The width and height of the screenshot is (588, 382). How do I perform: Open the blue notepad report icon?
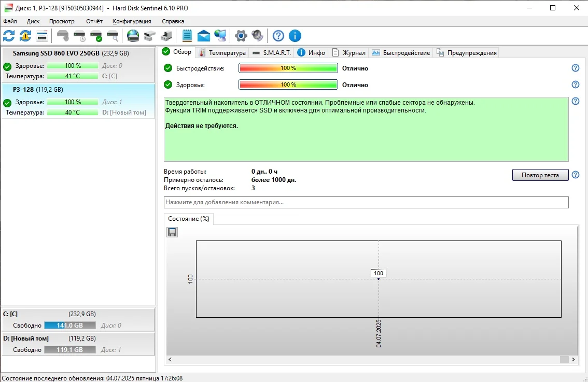pos(187,36)
